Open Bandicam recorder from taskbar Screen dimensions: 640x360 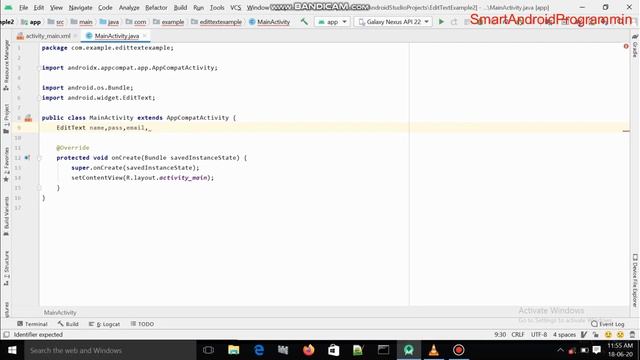pyautogui.click(x=458, y=350)
